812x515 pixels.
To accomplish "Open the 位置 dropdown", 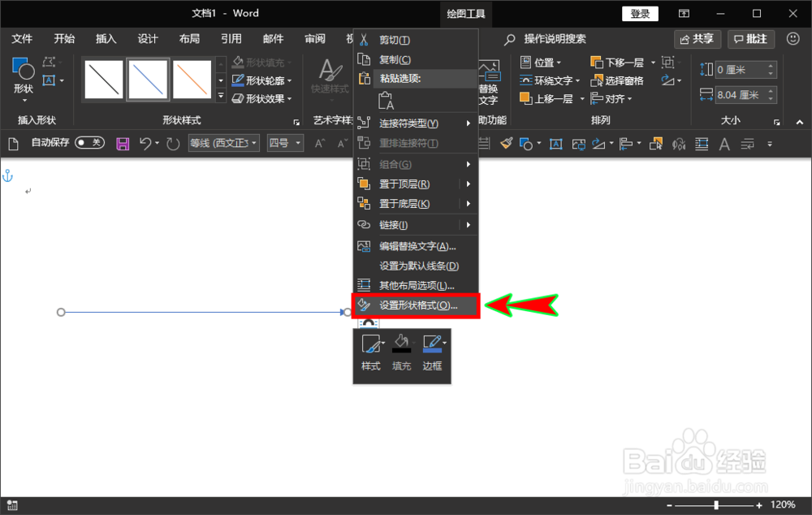I will [x=541, y=63].
